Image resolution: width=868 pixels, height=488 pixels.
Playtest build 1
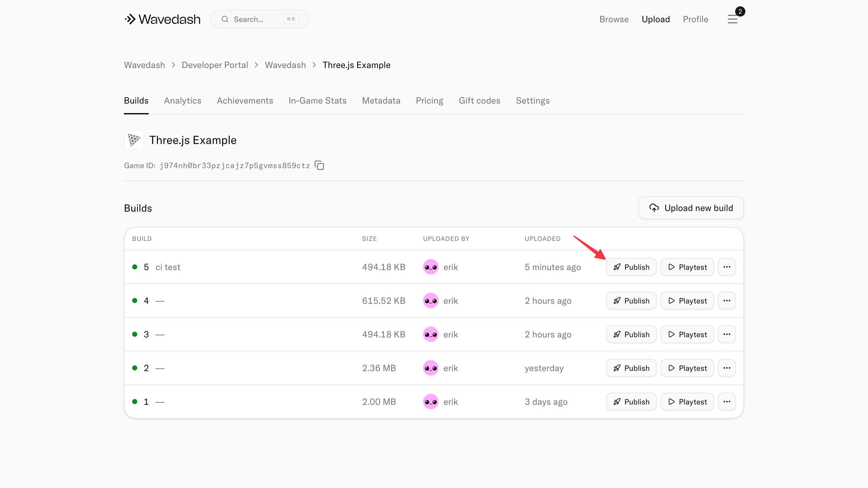pyautogui.click(x=687, y=402)
